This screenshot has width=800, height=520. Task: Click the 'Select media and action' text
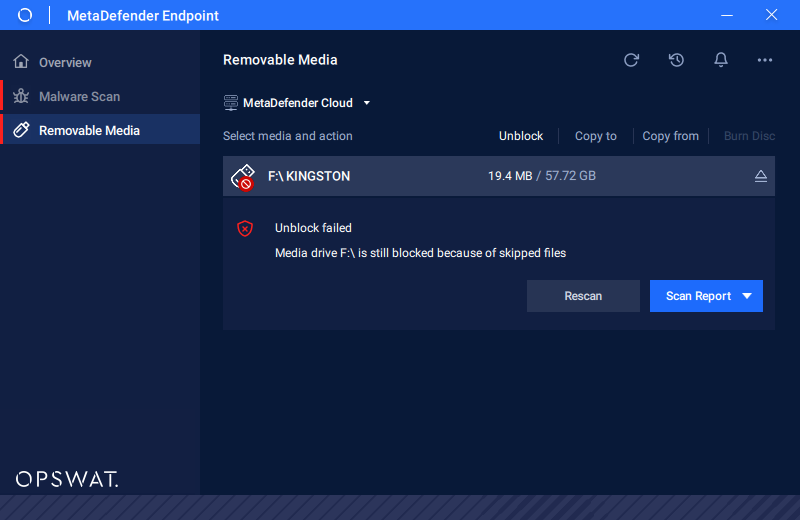288,136
